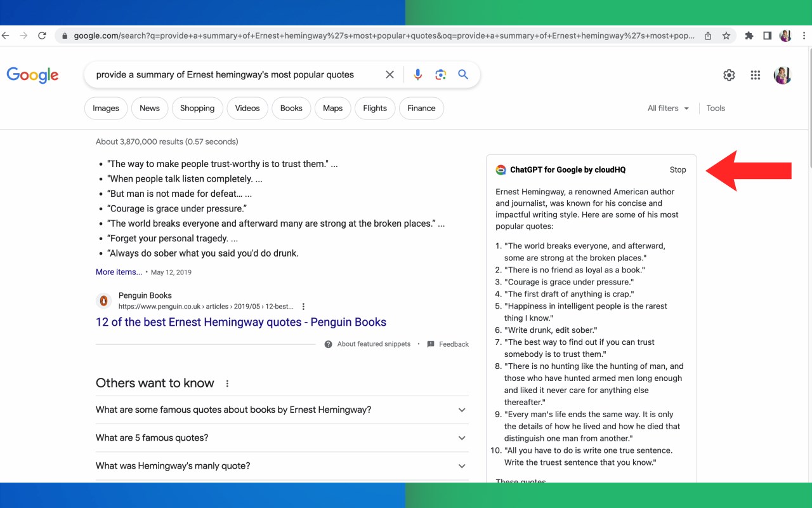Image resolution: width=812 pixels, height=508 pixels.
Task: Clear the search query with the X
Action: tap(390, 75)
